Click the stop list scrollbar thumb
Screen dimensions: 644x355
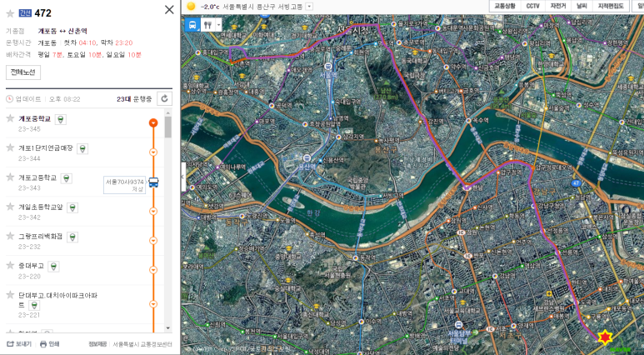point(167,127)
